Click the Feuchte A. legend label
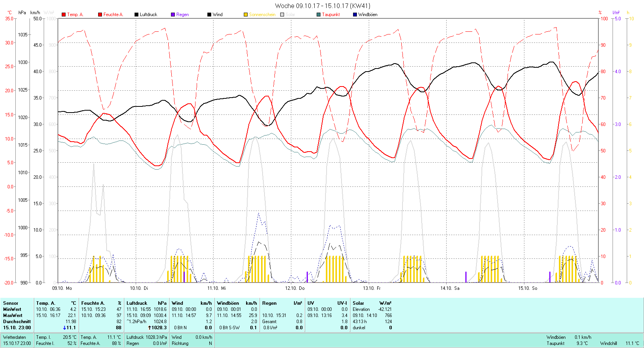This screenshot has height=348, width=644. pyautogui.click(x=113, y=15)
